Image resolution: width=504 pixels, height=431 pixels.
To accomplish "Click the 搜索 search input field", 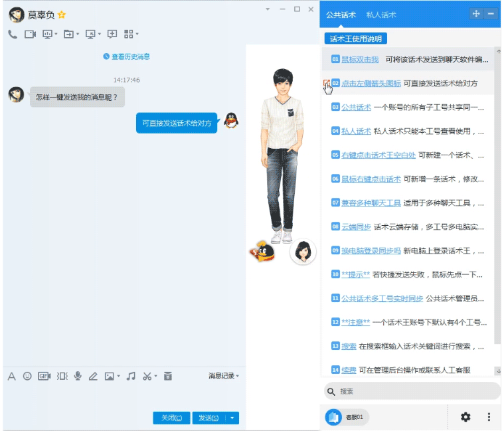I will (412, 391).
